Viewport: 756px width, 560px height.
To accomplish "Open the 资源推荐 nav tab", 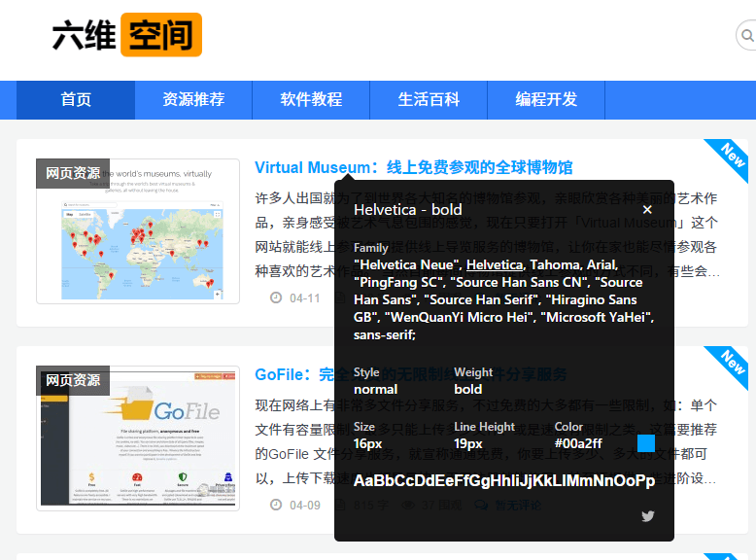I will tap(193, 100).
